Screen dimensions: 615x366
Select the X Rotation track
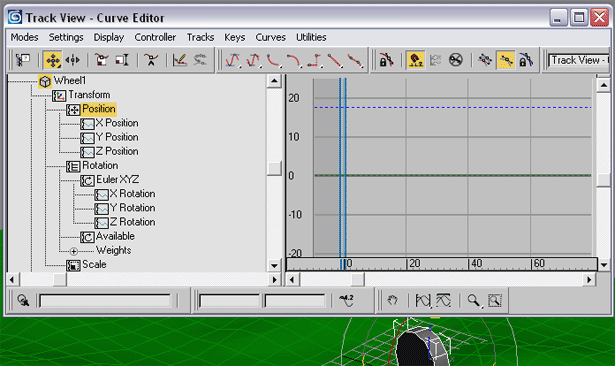click(x=132, y=194)
